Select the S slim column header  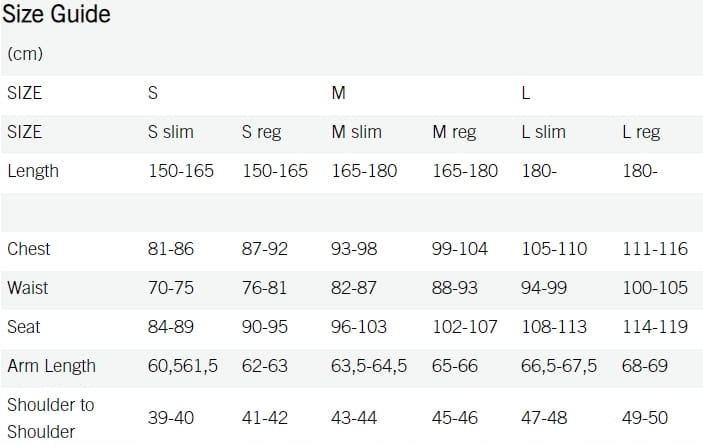coord(171,132)
